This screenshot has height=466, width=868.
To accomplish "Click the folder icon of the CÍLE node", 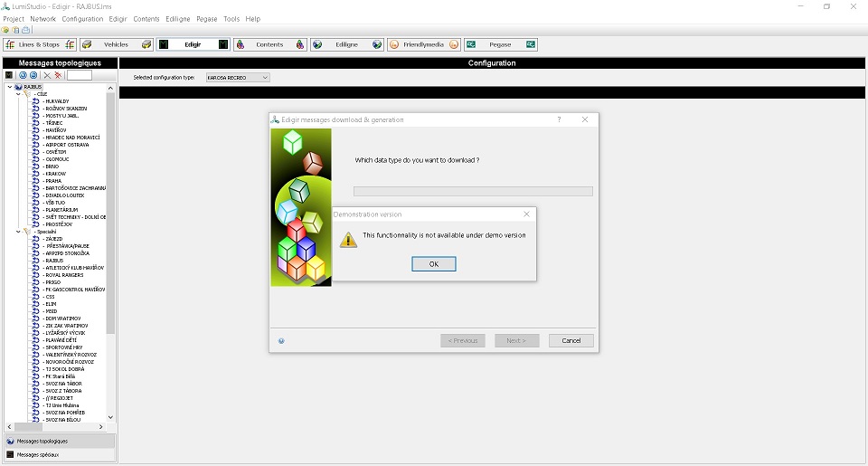I will click(x=26, y=94).
